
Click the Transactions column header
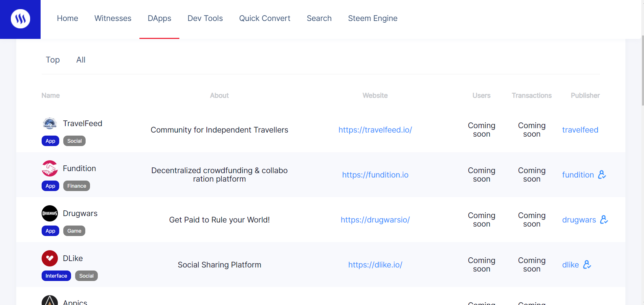tap(532, 96)
